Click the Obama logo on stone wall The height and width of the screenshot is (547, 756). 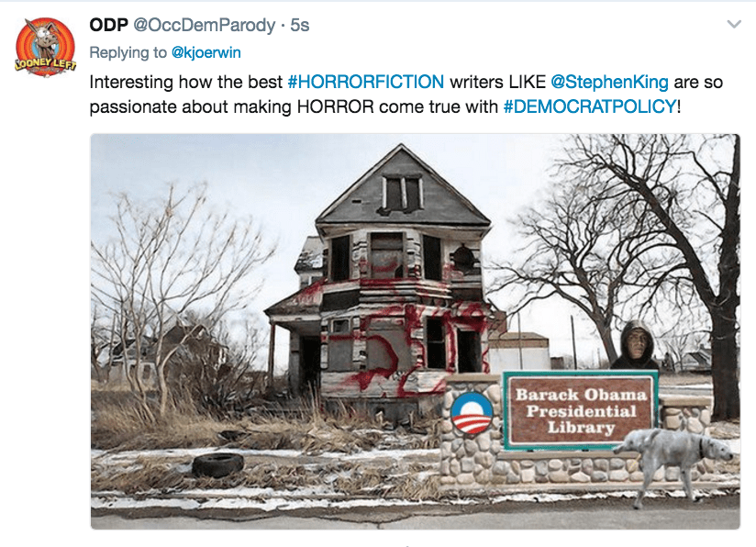471,412
